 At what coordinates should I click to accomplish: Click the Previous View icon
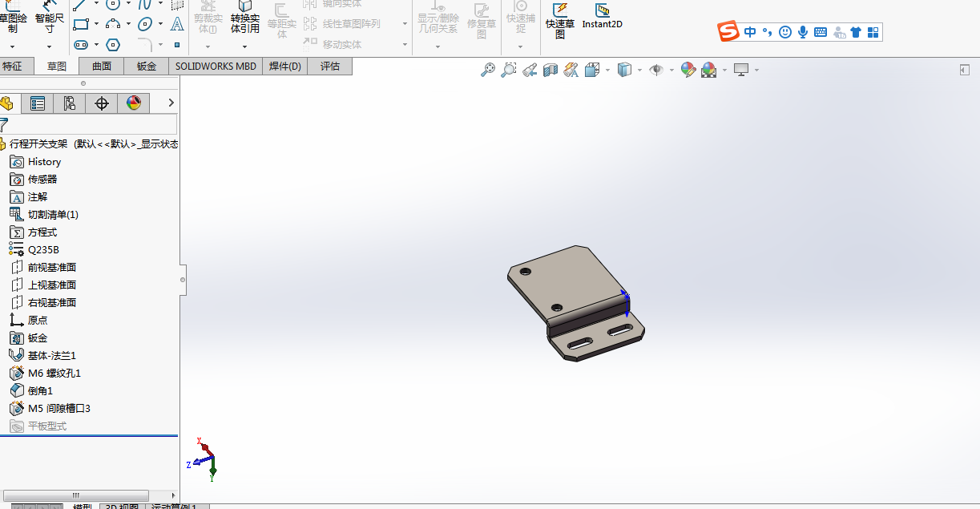coord(529,71)
